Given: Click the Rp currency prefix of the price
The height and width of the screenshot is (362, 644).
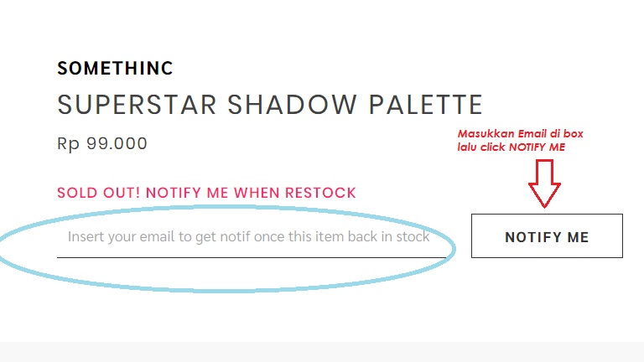Looking at the screenshot, I should [68, 144].
